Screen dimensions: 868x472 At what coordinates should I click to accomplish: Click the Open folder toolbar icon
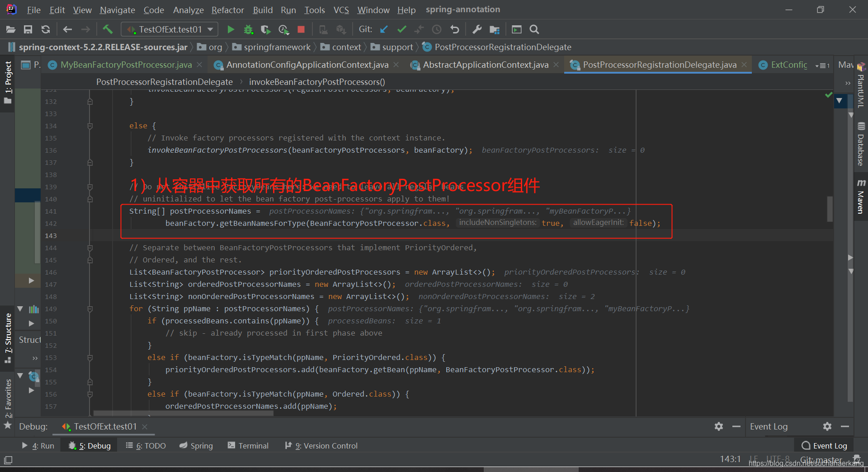coord(11,29)
